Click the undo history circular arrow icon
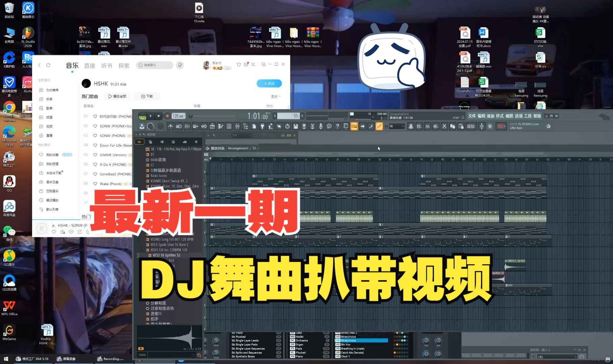 287,126
